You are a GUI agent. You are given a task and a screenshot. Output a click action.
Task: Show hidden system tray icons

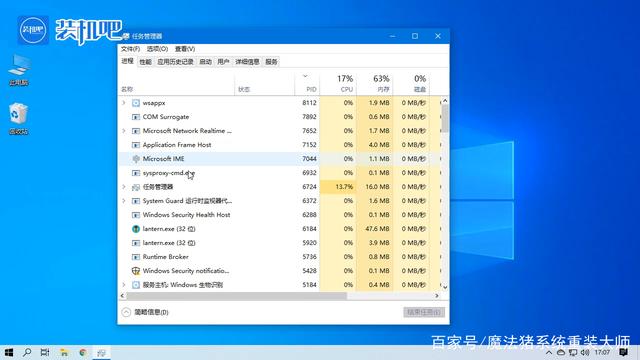[x=549, y=352]
